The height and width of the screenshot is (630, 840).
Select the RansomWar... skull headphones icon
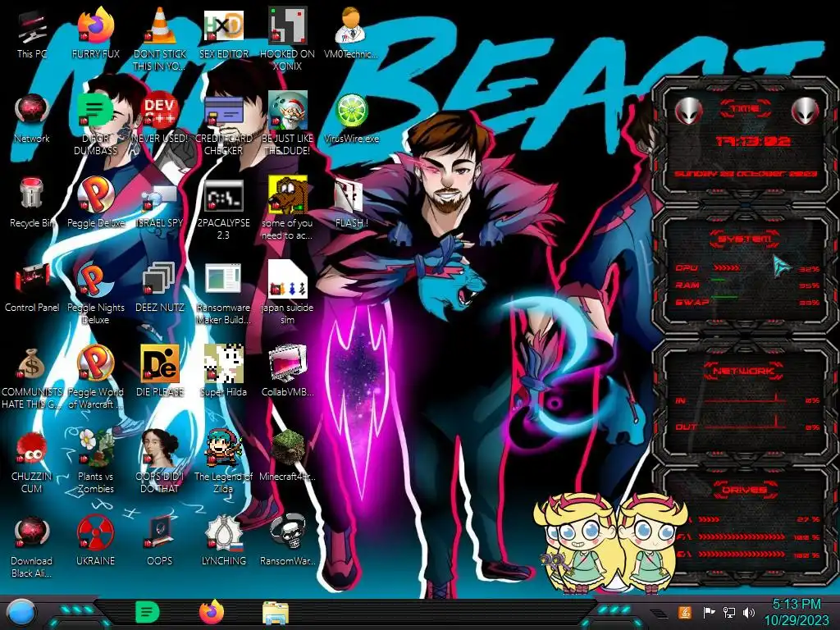(x=287, y=540)
